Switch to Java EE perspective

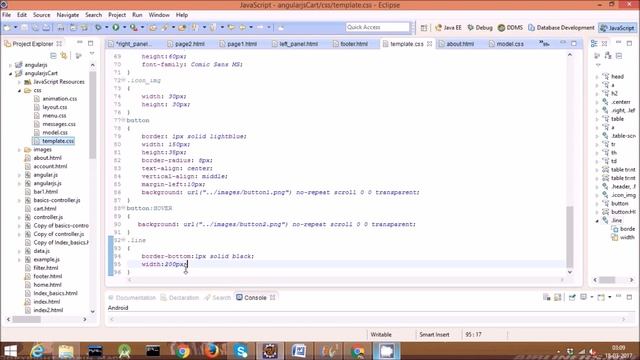tap(448, 28)
